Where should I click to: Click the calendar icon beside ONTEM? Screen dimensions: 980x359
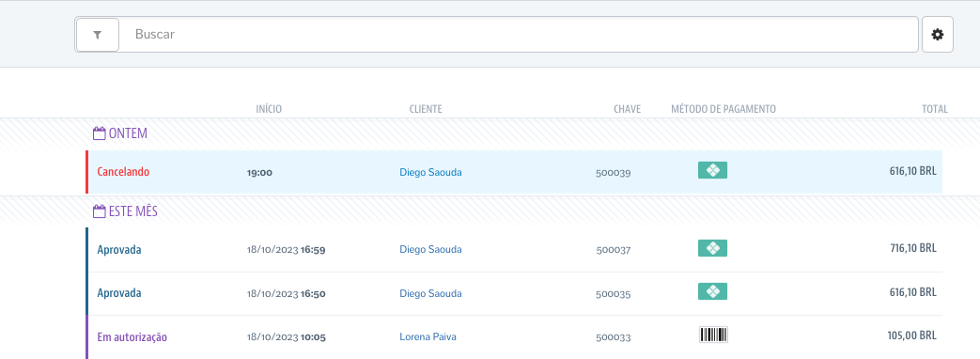tap(99, 133)
